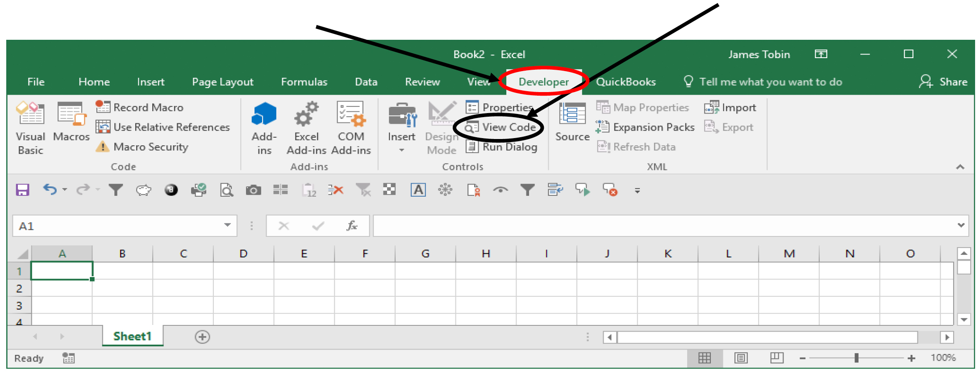Click the printer with checkmark icon

(x=199, y=190)
